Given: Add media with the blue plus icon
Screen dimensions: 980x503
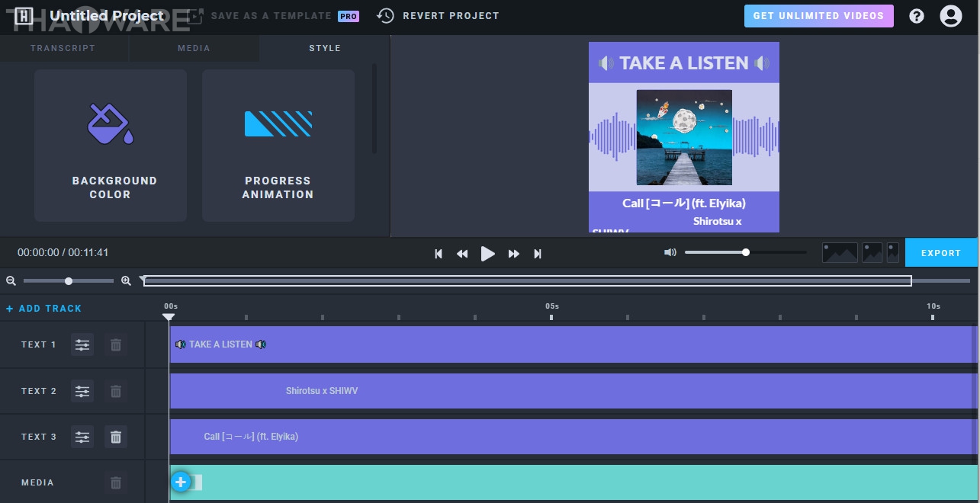Looking at the screenshot, I should [181, 482].
